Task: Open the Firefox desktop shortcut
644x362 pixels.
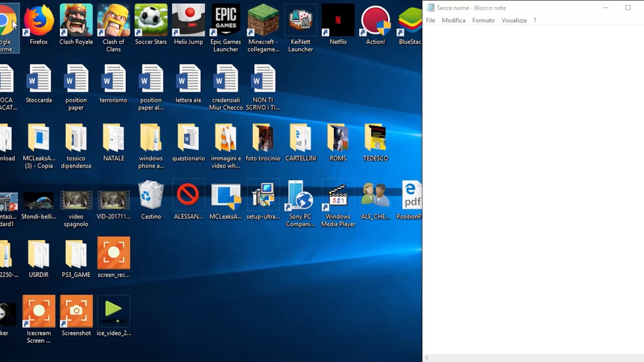Action: tap(39, 25)
